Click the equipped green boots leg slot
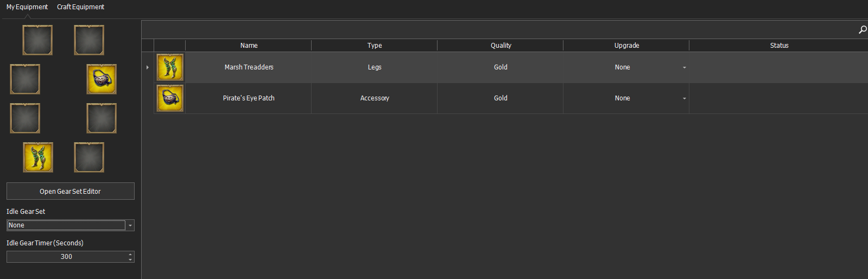The height and width of the screenshot is (279, 868). point(38,157)
